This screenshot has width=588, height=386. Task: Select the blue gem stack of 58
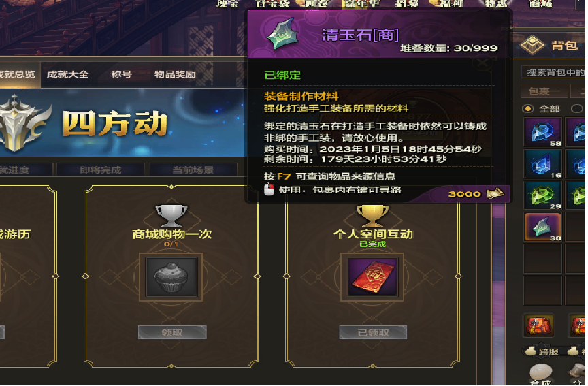pyautogui.click(x=542, y=131)
